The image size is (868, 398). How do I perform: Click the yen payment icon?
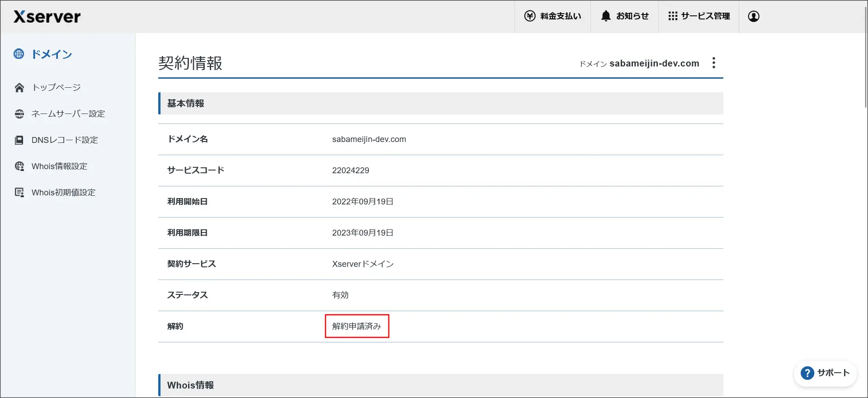[529, 16]
